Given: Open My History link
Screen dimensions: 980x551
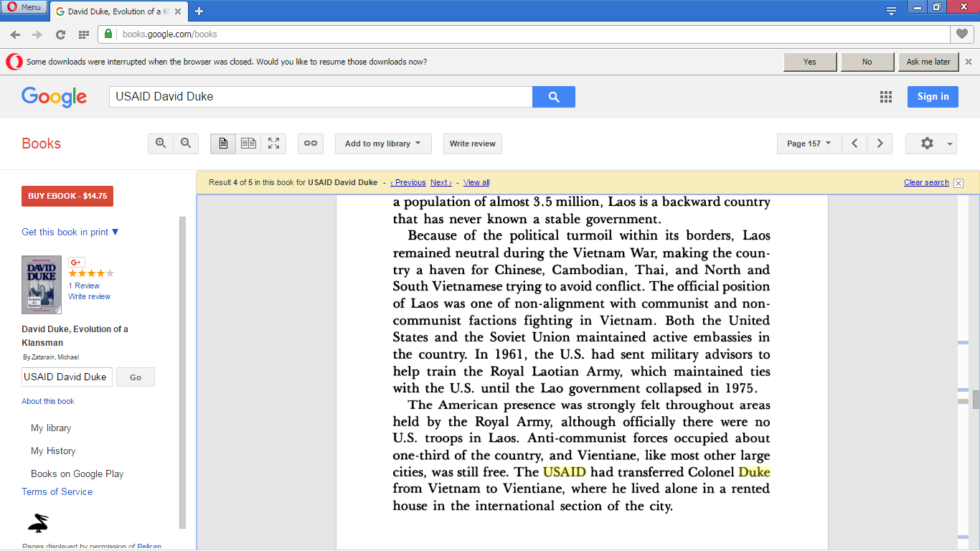Looking at the screenshot, I should (53, 451).
